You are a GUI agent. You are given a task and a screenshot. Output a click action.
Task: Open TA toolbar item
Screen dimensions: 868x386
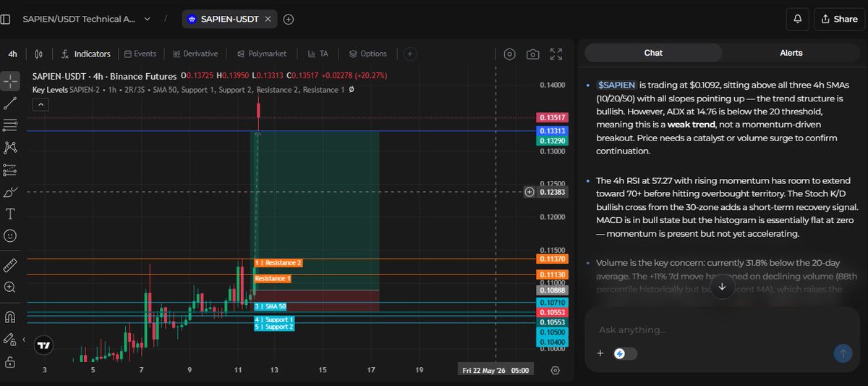coord(318,54)
